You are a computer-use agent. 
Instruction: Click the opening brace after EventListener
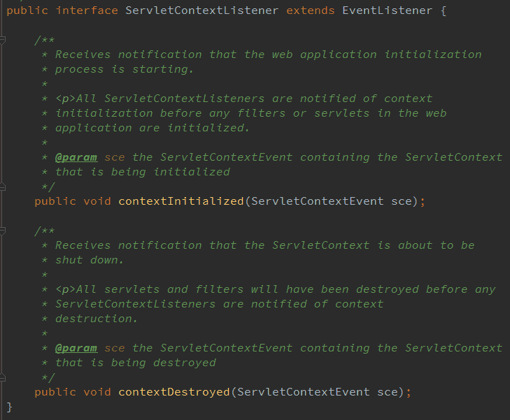pos(443,10)
